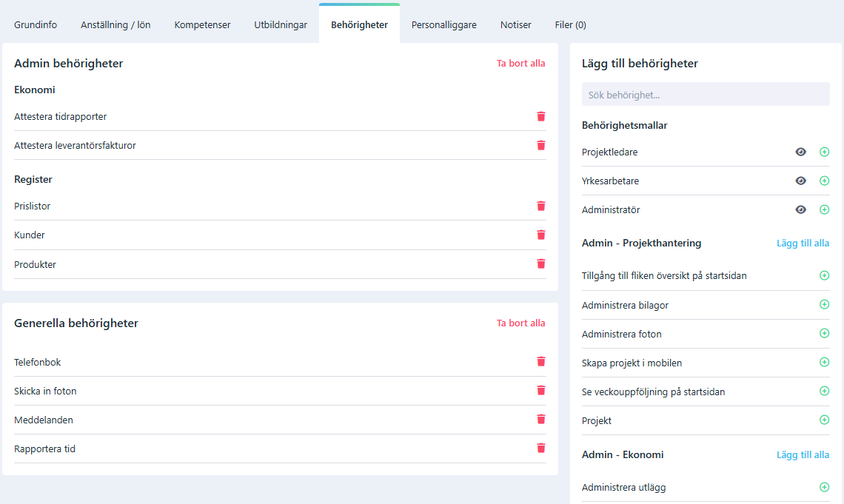Select the Attestera leverantörsfakturor text

click(x=75, y=146)
